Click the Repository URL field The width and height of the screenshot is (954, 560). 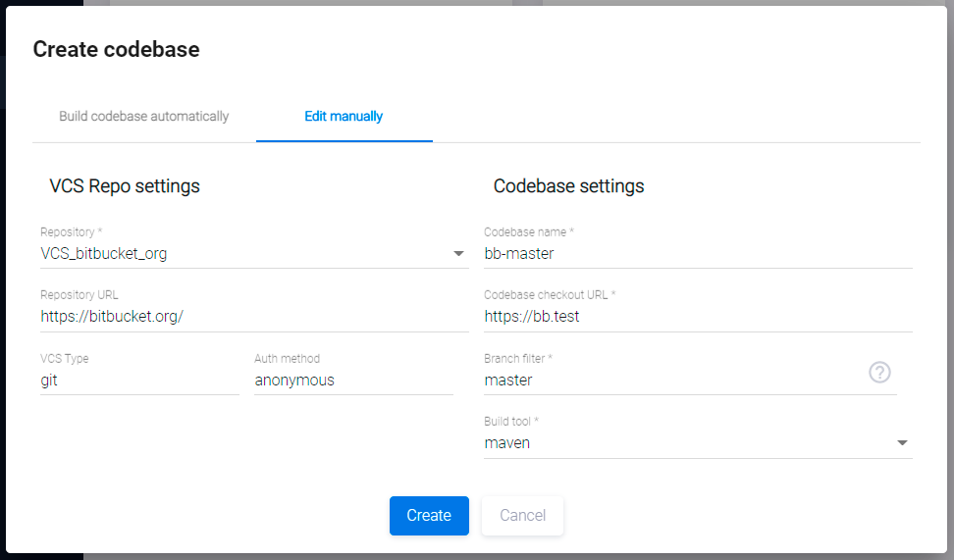coord(253,317)
